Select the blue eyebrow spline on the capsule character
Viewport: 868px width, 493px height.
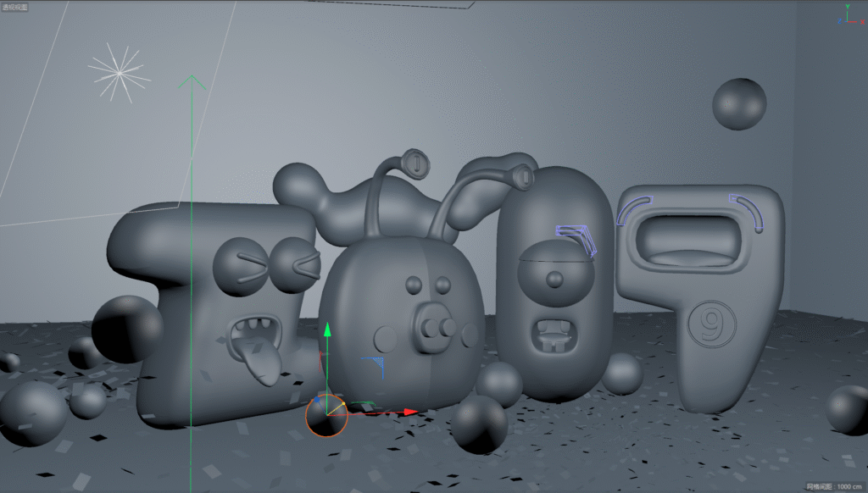click(x=577, y=236)
